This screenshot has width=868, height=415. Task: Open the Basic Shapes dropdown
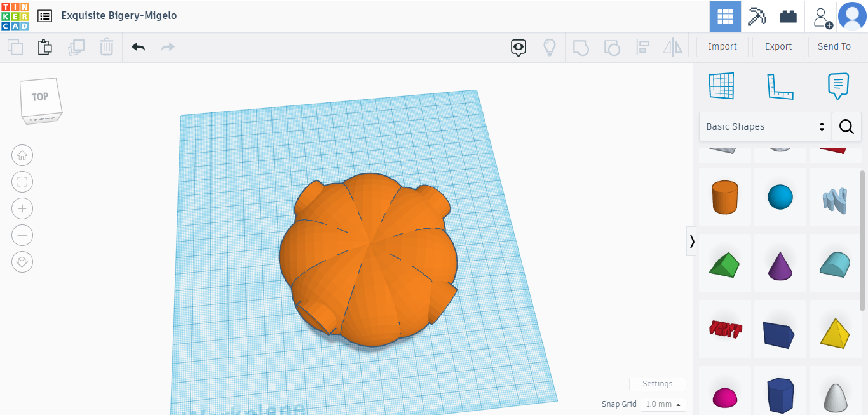[764, 126]
